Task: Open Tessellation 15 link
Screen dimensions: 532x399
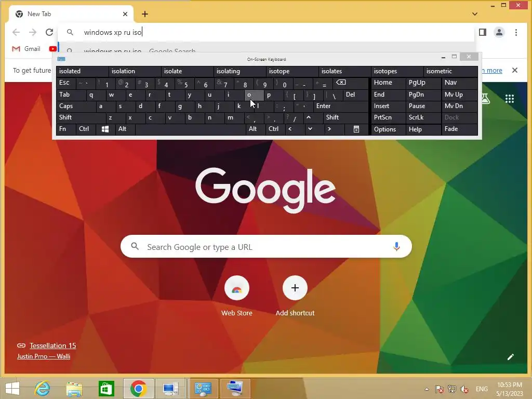Action: point(52,345)
